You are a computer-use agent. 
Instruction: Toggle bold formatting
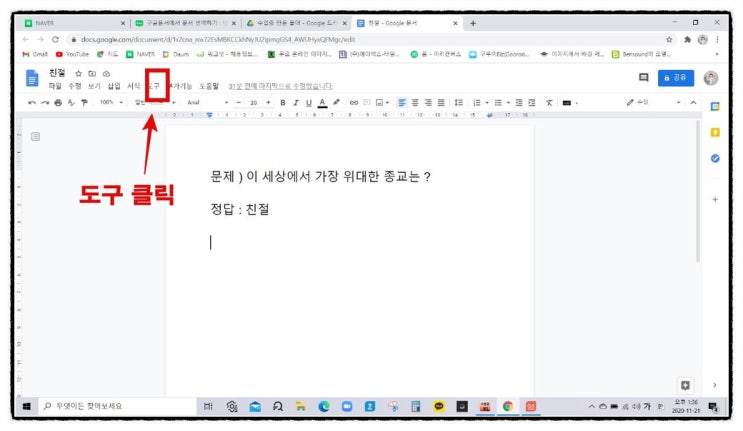click(x=282, y=102)
